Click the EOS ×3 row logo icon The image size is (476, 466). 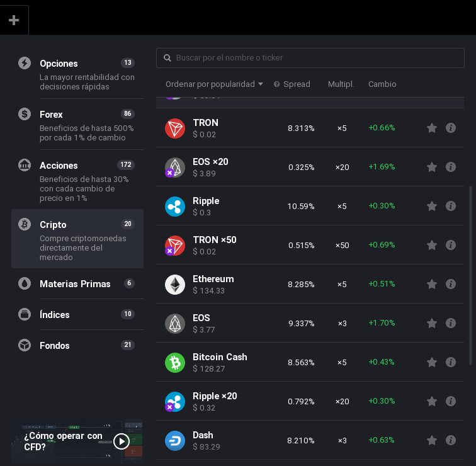tap(175, 324)
